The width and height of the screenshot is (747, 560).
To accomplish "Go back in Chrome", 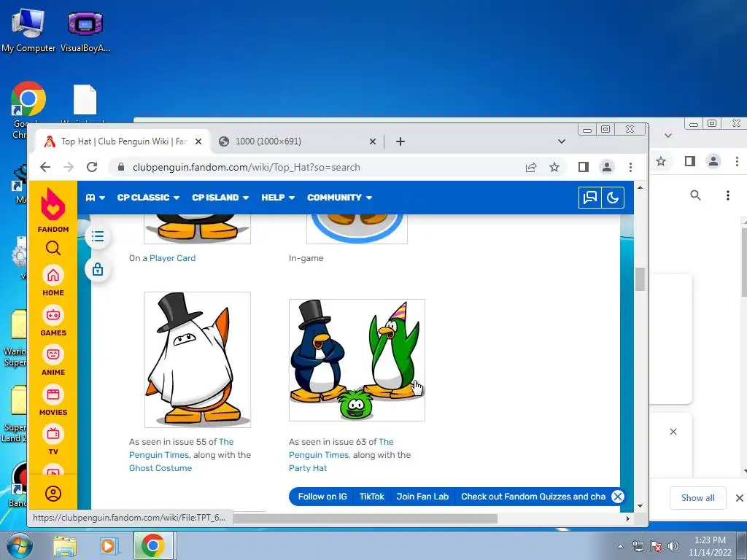I will pyautogui.click(x=45, y=167).
